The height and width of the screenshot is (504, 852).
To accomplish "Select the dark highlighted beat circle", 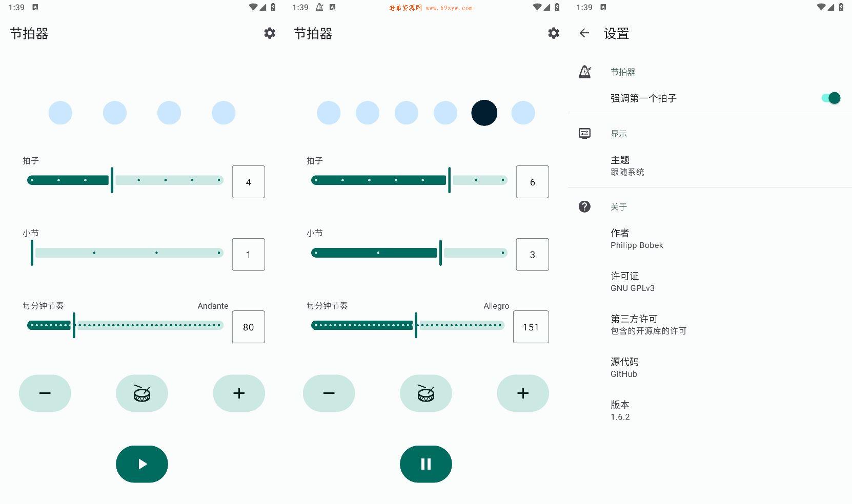I will (x=484, y=113).
